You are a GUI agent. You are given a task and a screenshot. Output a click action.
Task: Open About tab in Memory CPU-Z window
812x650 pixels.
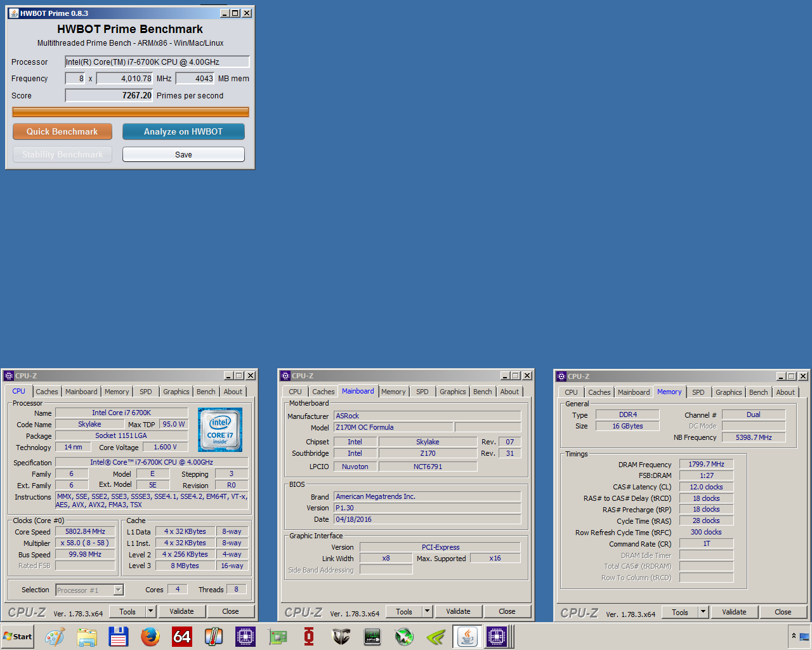[x=785, y=392]
